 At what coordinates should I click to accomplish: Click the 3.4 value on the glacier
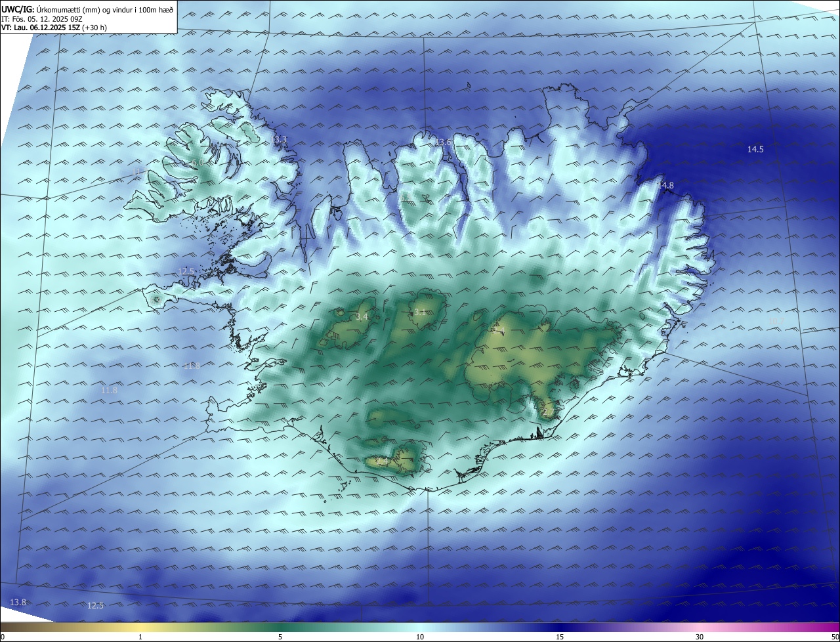tap(362, 317)
